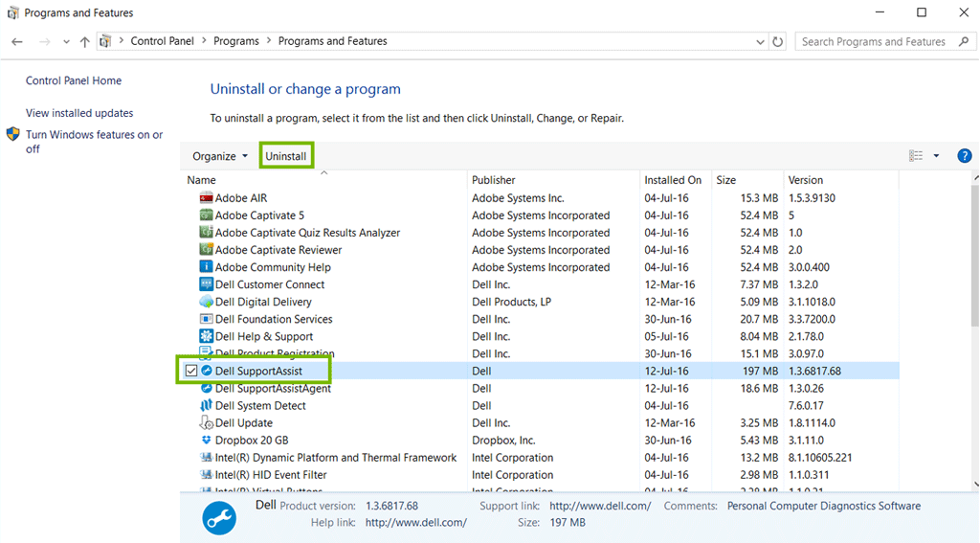Image resolution: width=980 pixels, height=543 pixels.
Task: Click the Dell Digital Delivery icon
Action: 206,302
